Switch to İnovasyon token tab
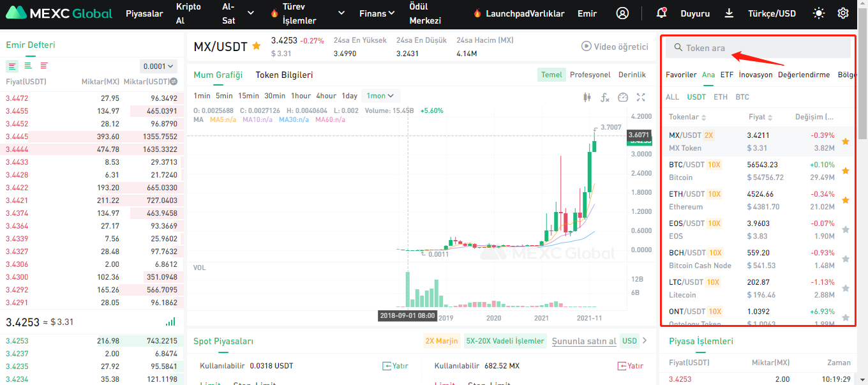Image resolution: width=868 pixels, height=385 pixels. point(756,75)
